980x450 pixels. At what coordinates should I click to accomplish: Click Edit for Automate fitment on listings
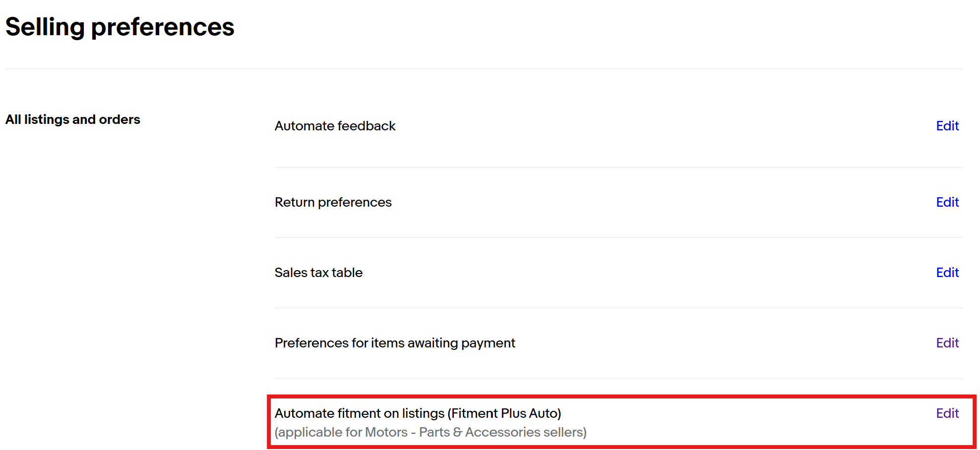point(947,413)
